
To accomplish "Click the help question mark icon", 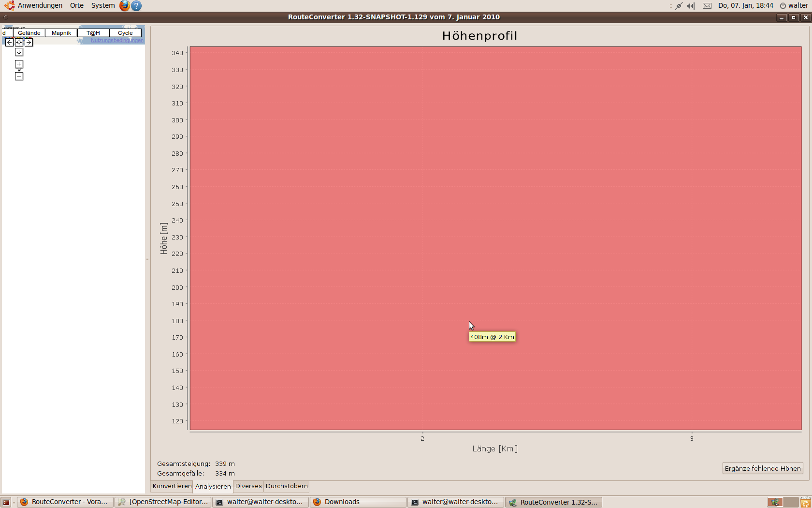I will [136, 6].
